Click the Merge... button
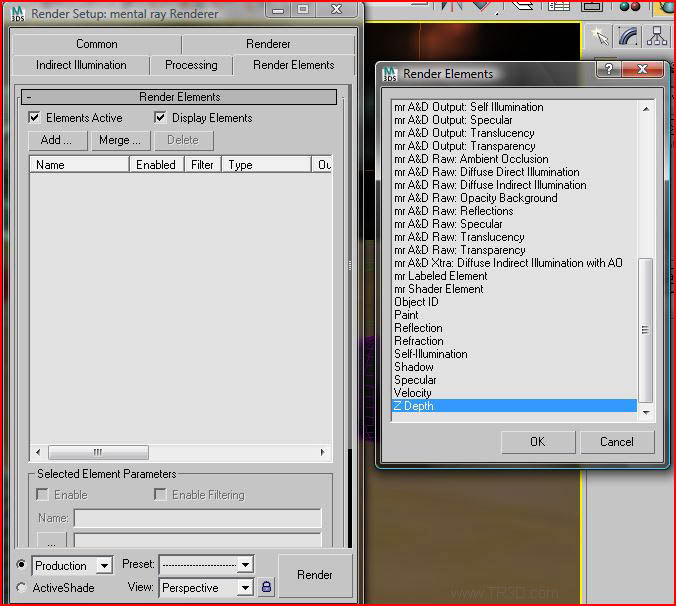The image size is (676, 606). click(x=121, y=140)
